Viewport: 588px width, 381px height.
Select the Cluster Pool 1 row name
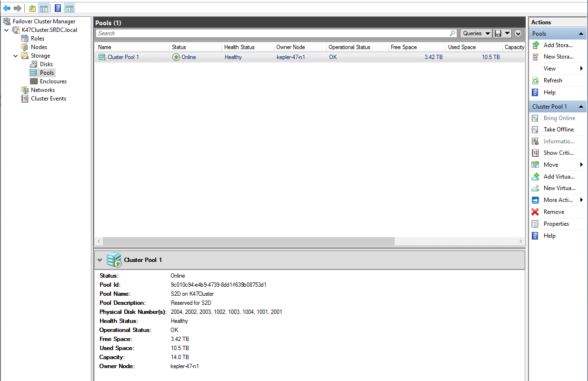point(123,57)
